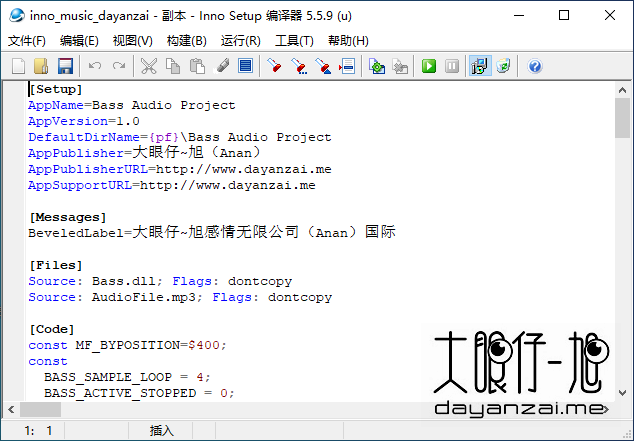
Task: Maximize the Inno Setup window
Action: click(564, 16)
